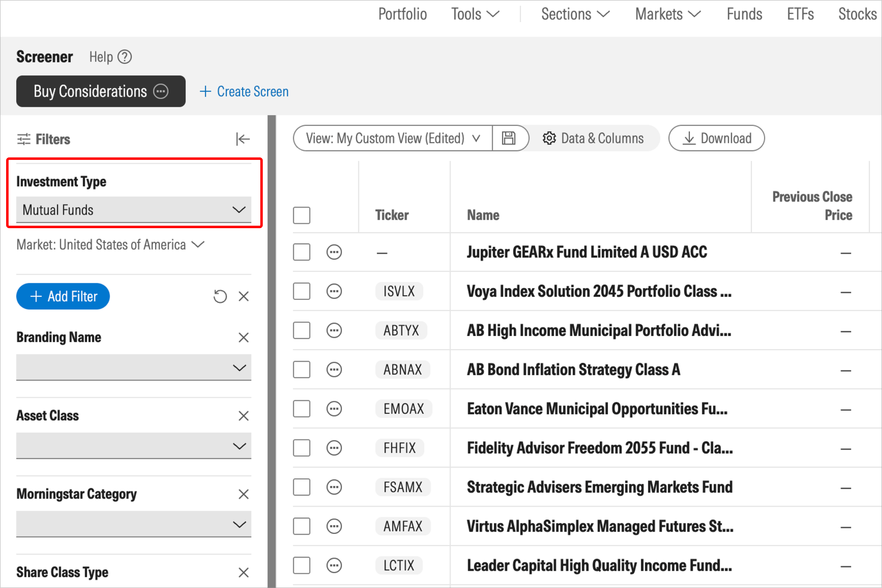
Task: Open row options for Jupiter GEARx Fund
Action: click(x=334, y=252)
